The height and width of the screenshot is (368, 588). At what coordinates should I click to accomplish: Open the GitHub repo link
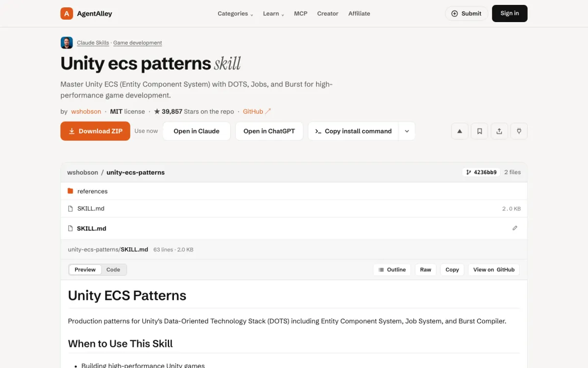[x=257, y=111]
